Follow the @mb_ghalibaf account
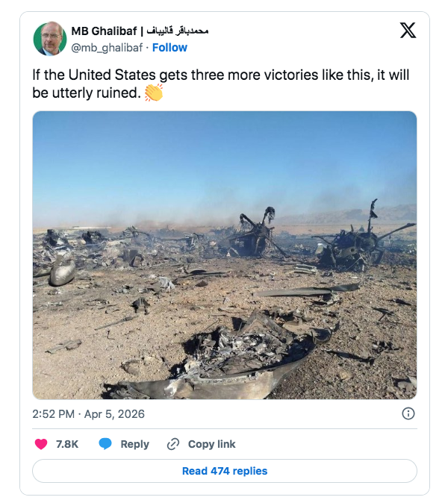 (x=169, y=47)
